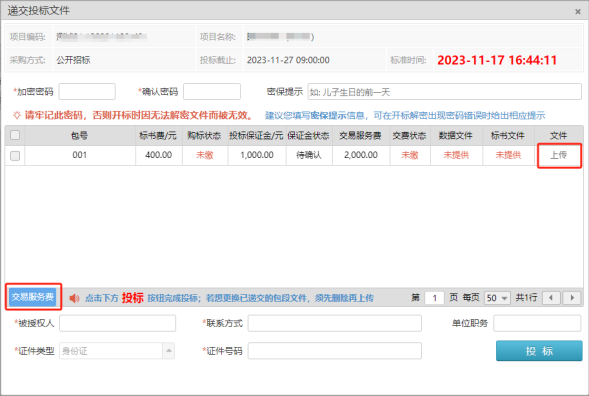Expand the 证件类型 身份证 dropdown
Screen dimensions: 589x396
(x=169, y=351)
